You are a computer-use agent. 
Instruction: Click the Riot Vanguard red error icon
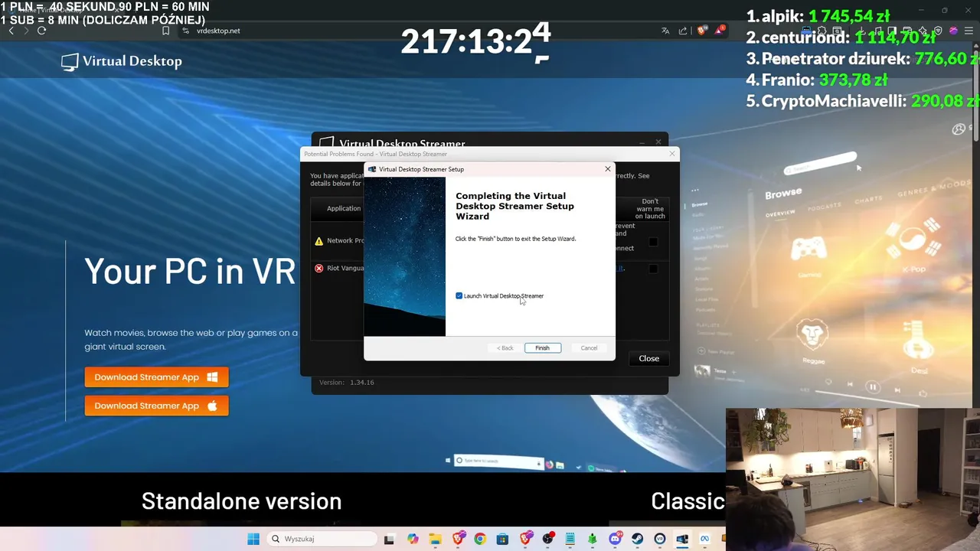[x=319, y=269]
